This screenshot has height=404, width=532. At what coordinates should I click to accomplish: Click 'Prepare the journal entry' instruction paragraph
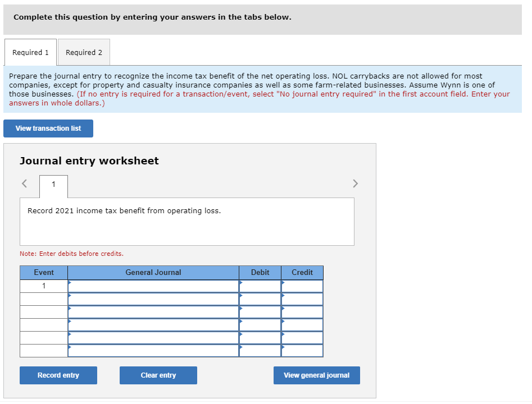point(259,89)
